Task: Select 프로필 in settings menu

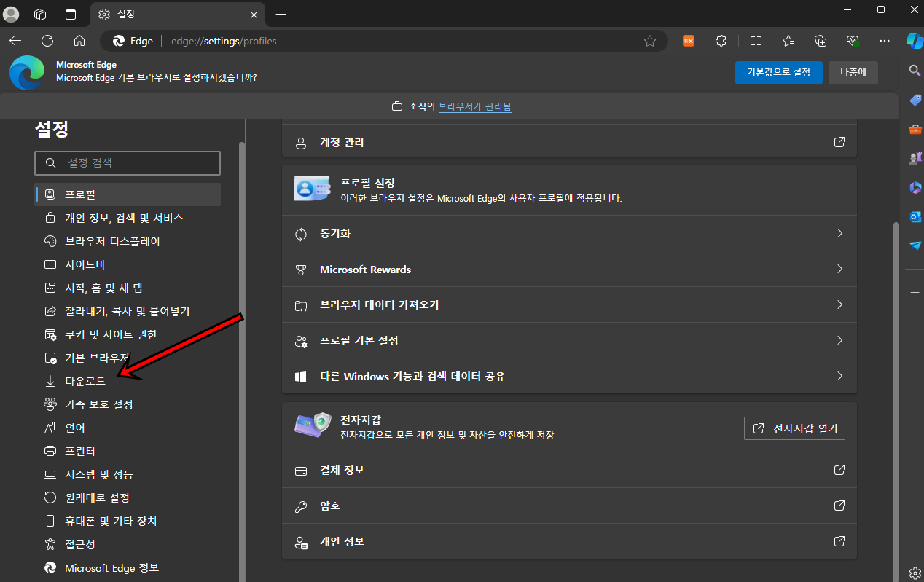Action: [x=128, y=194]
